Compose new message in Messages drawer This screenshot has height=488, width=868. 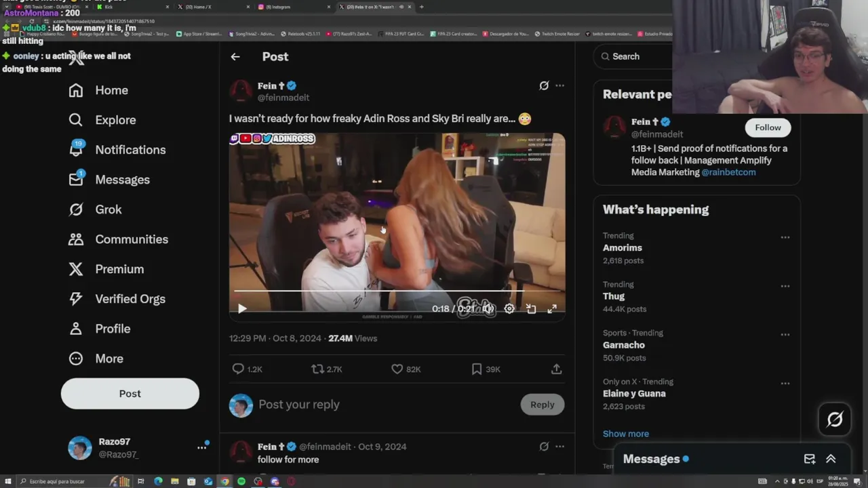point(809,459)
